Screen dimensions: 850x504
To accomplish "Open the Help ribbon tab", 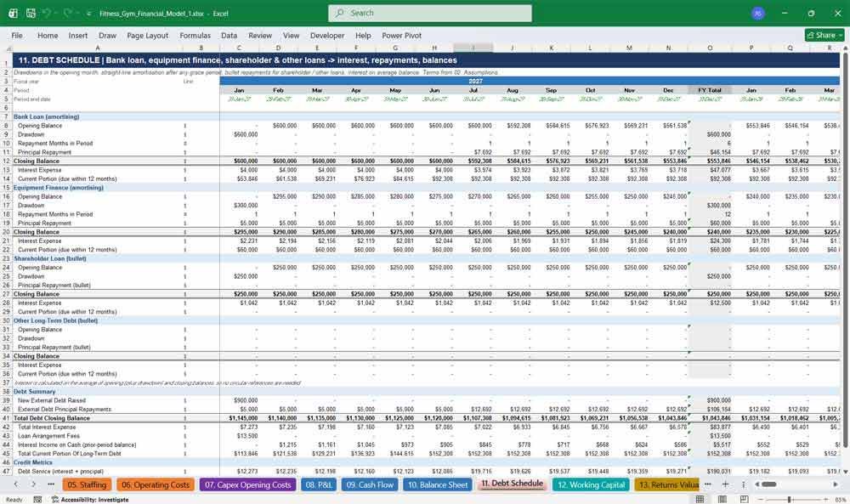I will (363, 35).
